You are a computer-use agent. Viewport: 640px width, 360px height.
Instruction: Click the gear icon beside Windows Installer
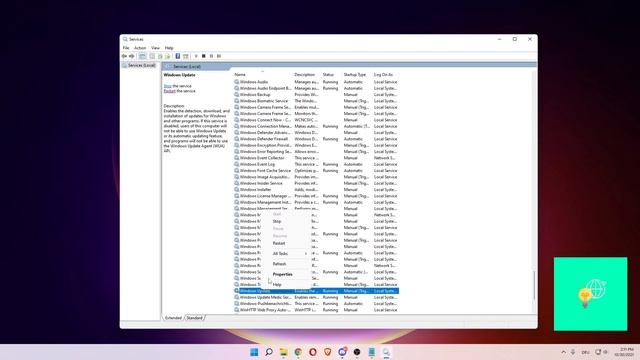coord(236,189)
